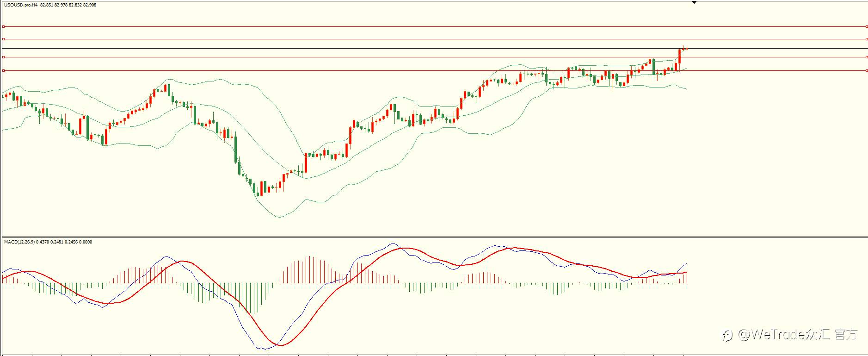Click the tall red breakout candle near the chart's right end
Viewport: 868px width, 356px height.
(679, 56)
